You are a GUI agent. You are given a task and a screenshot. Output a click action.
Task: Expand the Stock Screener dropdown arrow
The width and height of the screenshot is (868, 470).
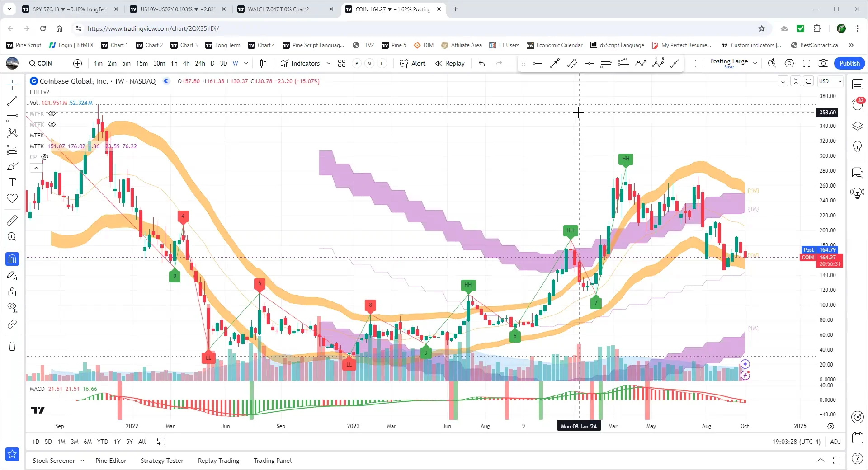click(82, 461)
